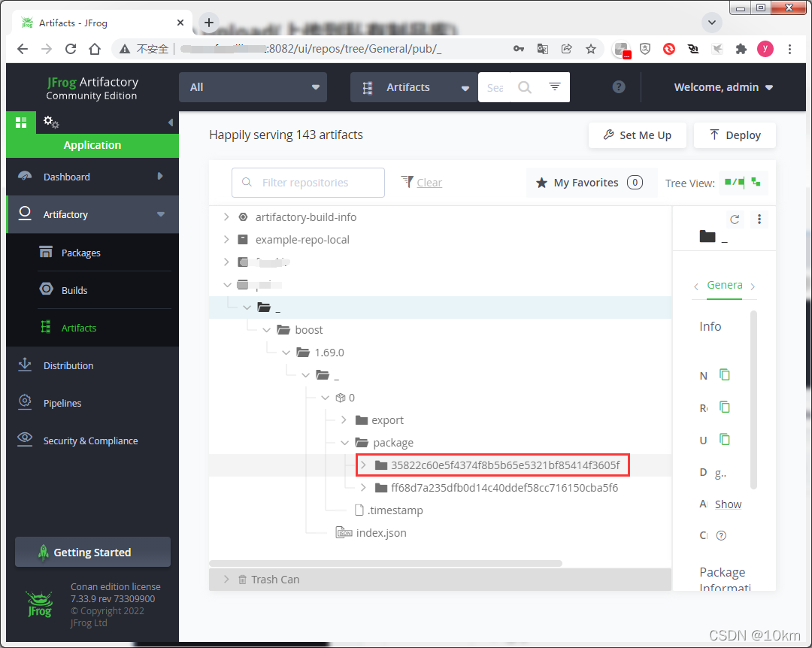The width and height of the screenshot is (812, 648).
Task: Switch to simple tree view mode
Action: [x=756, y=183]
